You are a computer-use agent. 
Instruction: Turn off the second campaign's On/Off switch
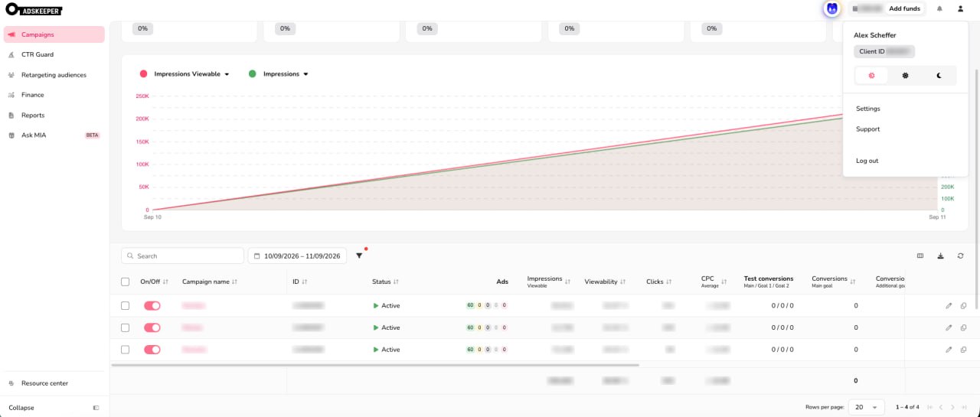[152, 327]
